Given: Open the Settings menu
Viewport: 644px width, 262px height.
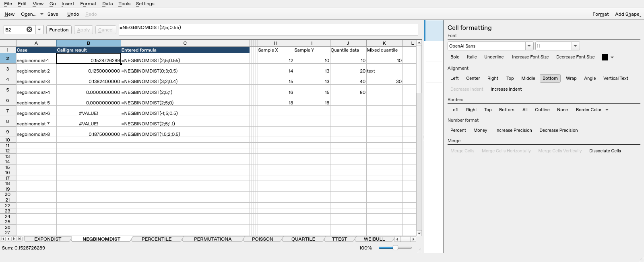Looking at the screenshot, I should [145, 4].
